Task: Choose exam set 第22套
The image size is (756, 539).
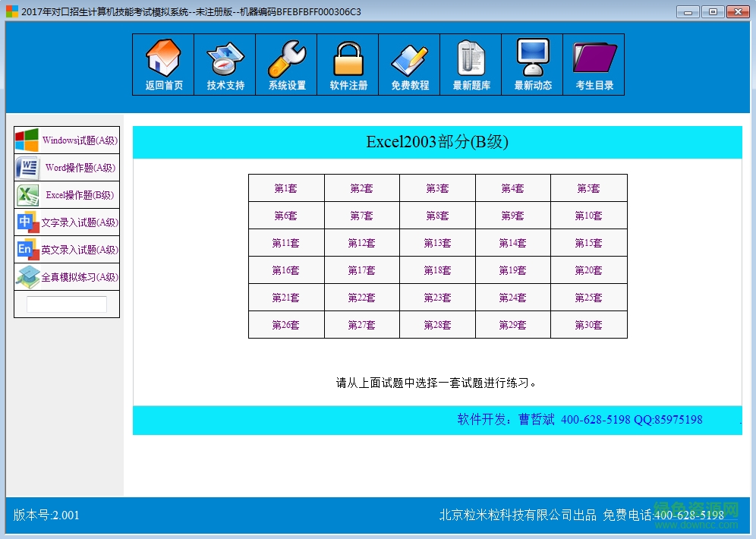Action: [x=361, y=298]
